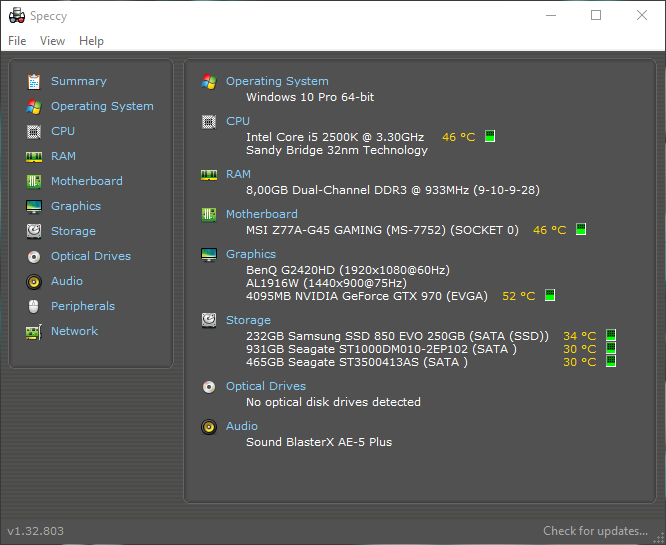
Task: Click the Optical Drives disc icon in sidebar
Action: (34, 257)
